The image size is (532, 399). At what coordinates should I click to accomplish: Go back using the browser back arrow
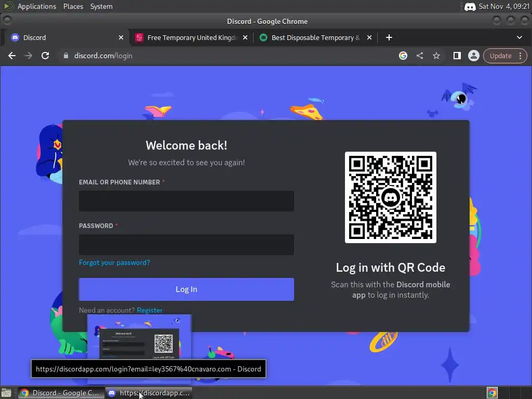(12, 56)
